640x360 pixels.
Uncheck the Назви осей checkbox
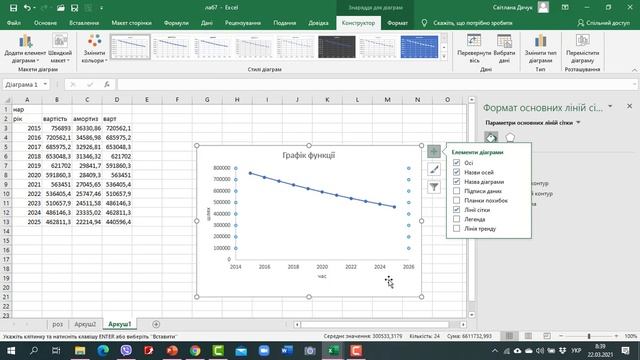tap(456, 172)
